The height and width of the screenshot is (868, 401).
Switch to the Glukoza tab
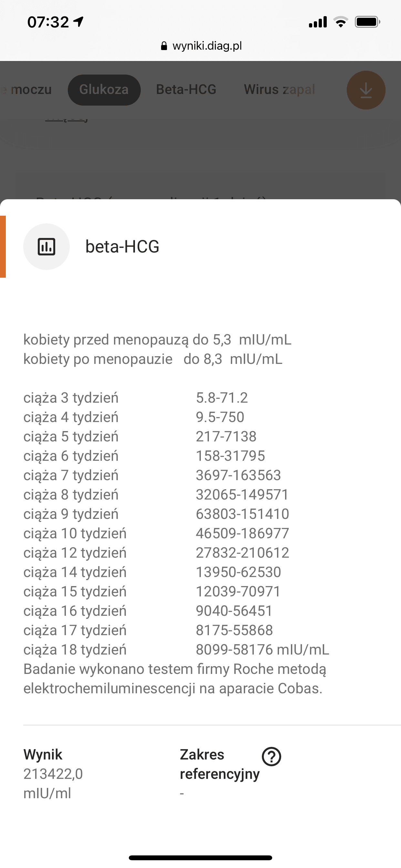pos(104,90)
